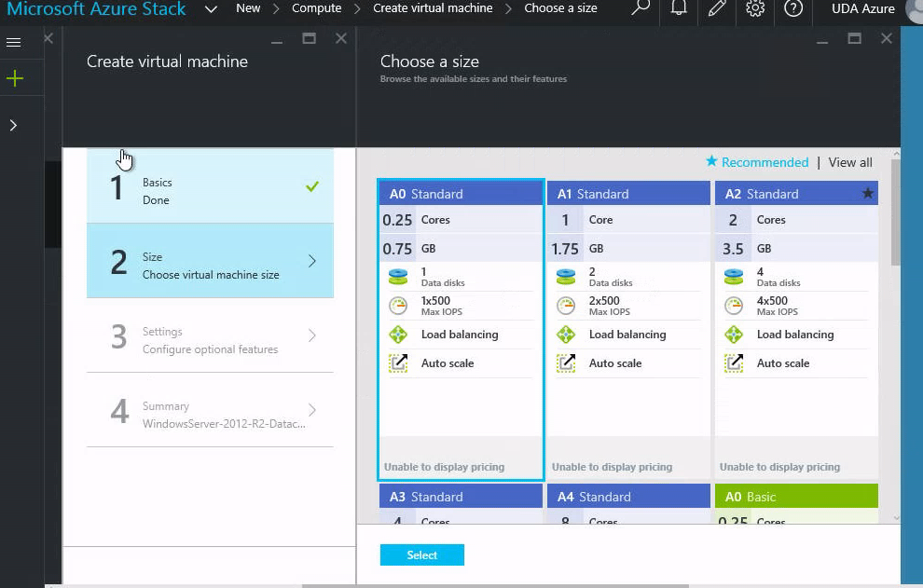Click the data disks icon in A2 Standard
The height and width of the screenshot is (588, 923).
click(734, 277)
